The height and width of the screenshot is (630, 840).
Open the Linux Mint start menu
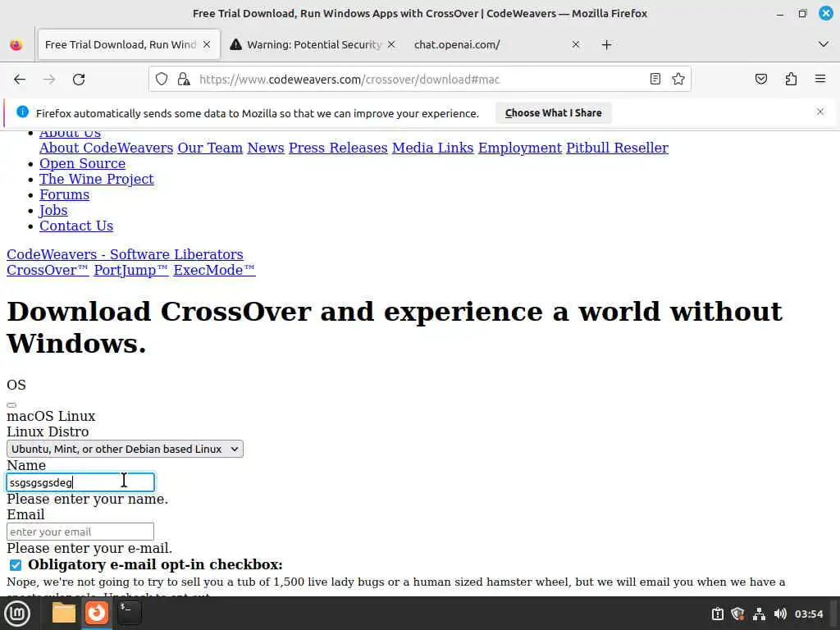pos(17,613)
